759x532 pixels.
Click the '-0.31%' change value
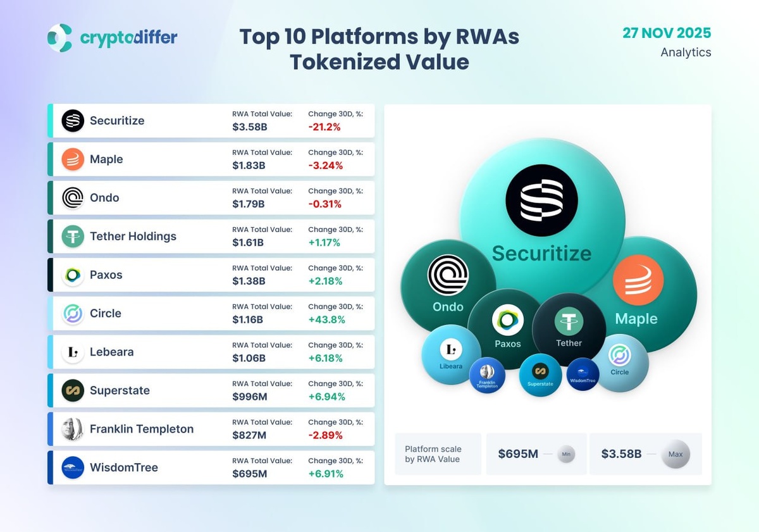[325, 204]
